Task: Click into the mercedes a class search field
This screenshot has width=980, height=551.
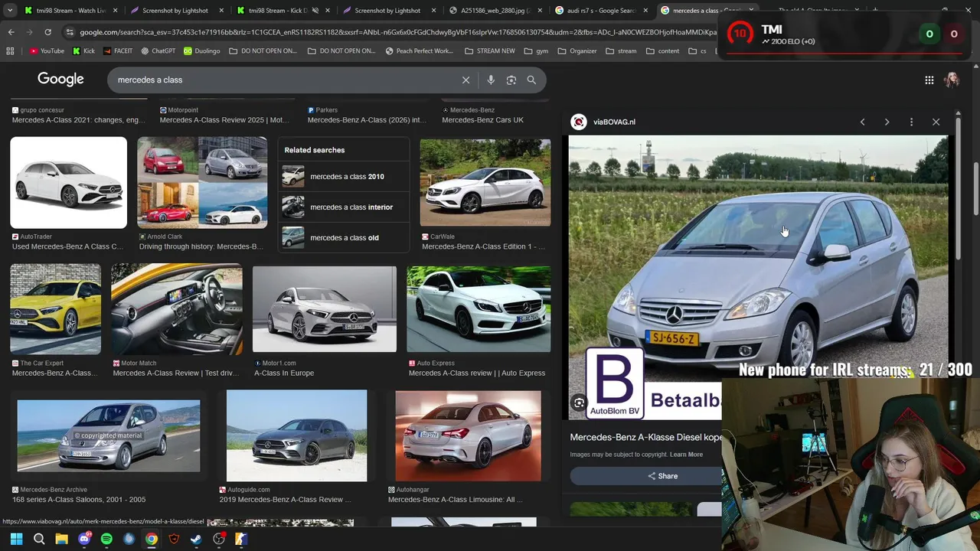Action: click(x=283, y=80)
